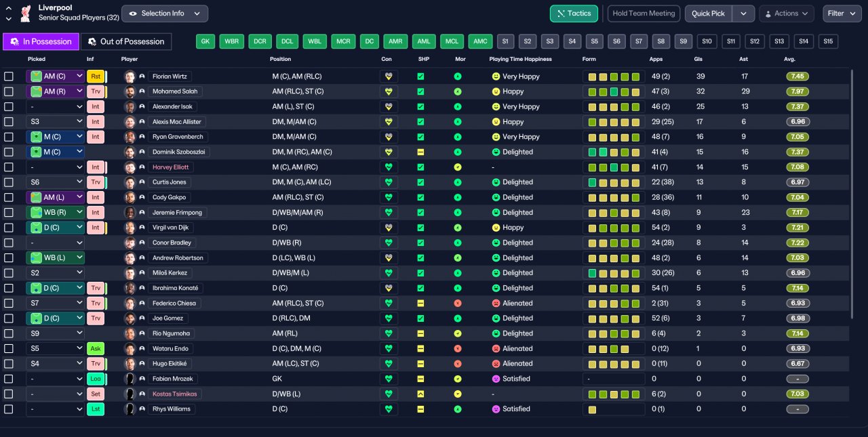868x437 pixels.
Task: Open the Selection Info dropdown
Action: 165,14
